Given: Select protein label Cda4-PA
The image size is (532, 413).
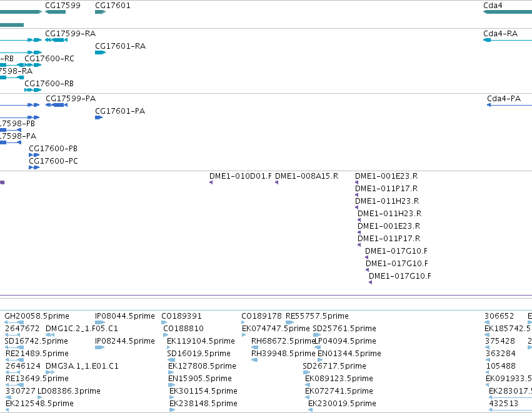Looking at the screenshot, I should click(504, 99).
